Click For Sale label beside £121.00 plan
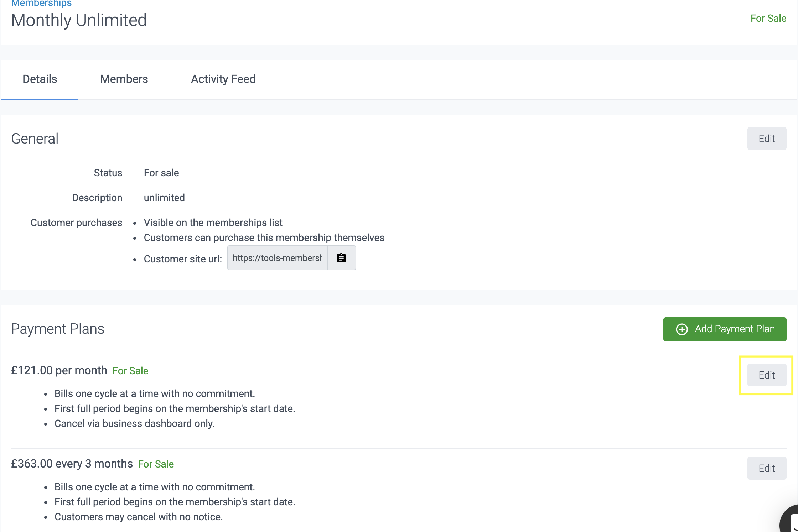Screen dimensions: 798x532 pyautogui.click(x=130, y=371)
